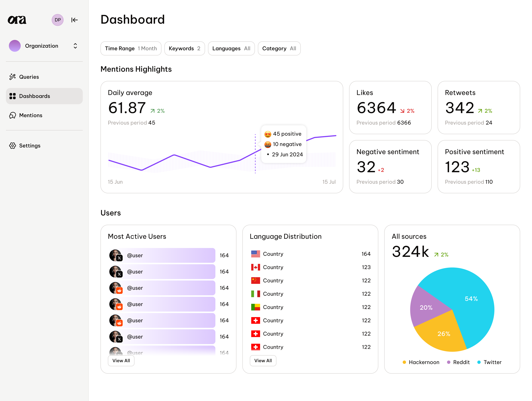Open the Time Range 1 Month filter
This screenshot has height=401, width=532.
pyautogui.click(x=131, y=48)
